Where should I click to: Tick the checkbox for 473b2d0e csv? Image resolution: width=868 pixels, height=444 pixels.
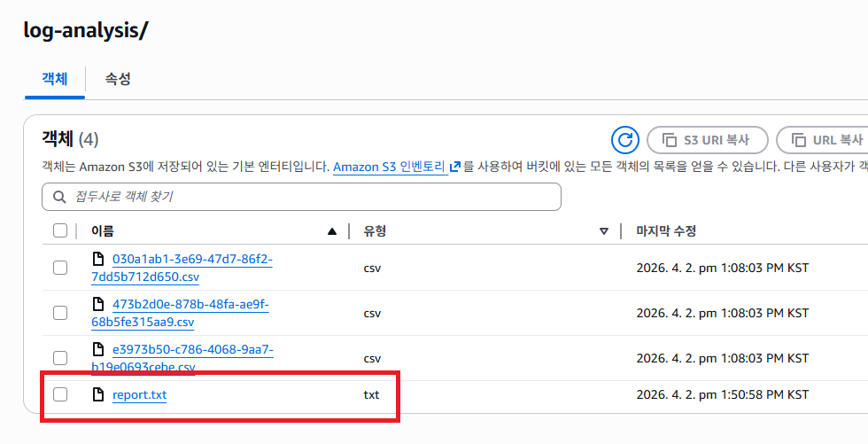(x=60, y=313)
